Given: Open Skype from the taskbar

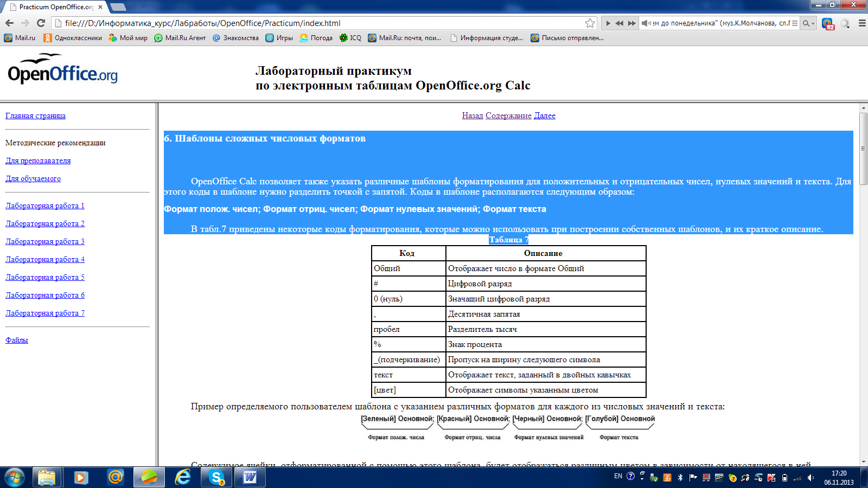Looking at the screenshot, I should coord(217,477).
